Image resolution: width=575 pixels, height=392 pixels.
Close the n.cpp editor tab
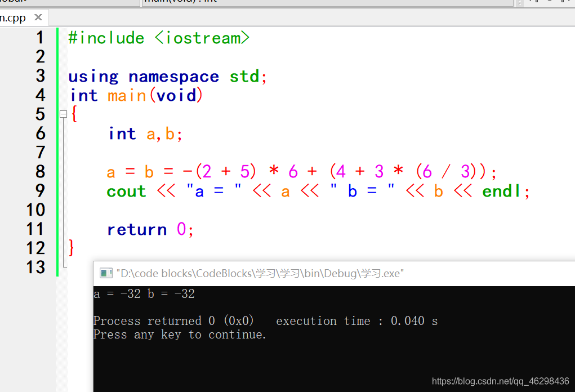[38, 17]
